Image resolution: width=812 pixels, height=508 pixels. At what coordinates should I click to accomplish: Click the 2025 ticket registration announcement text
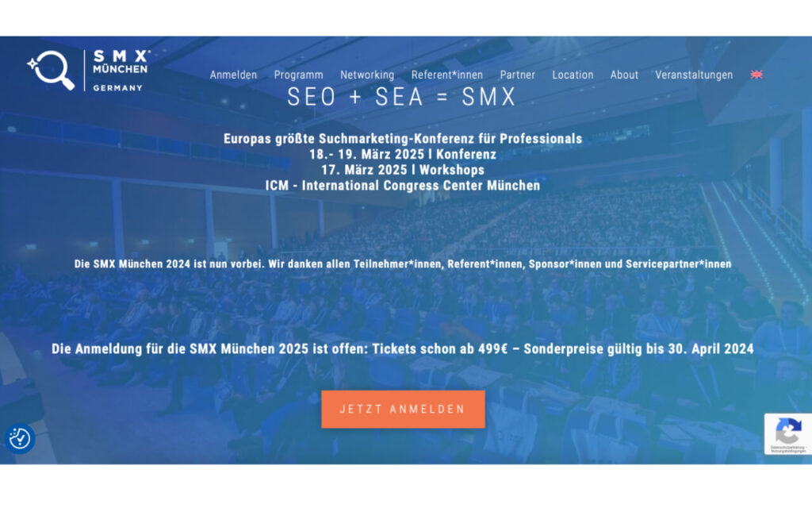pyautogui.click(x=402, y=348)
